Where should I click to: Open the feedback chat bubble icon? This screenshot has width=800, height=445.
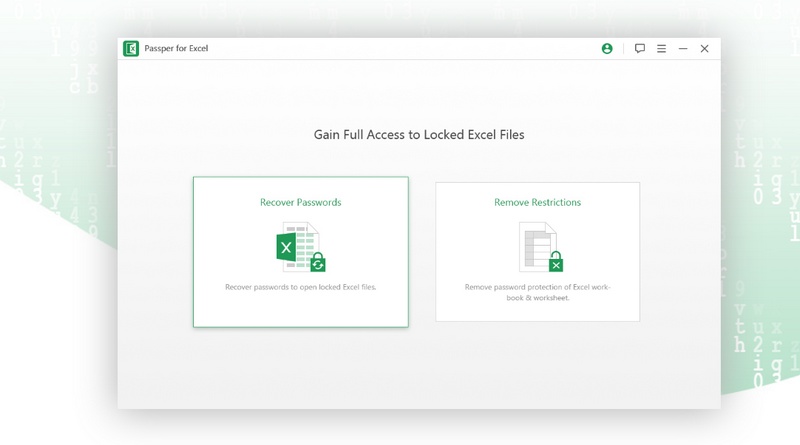pyautogui.click(x=639, y=48)
